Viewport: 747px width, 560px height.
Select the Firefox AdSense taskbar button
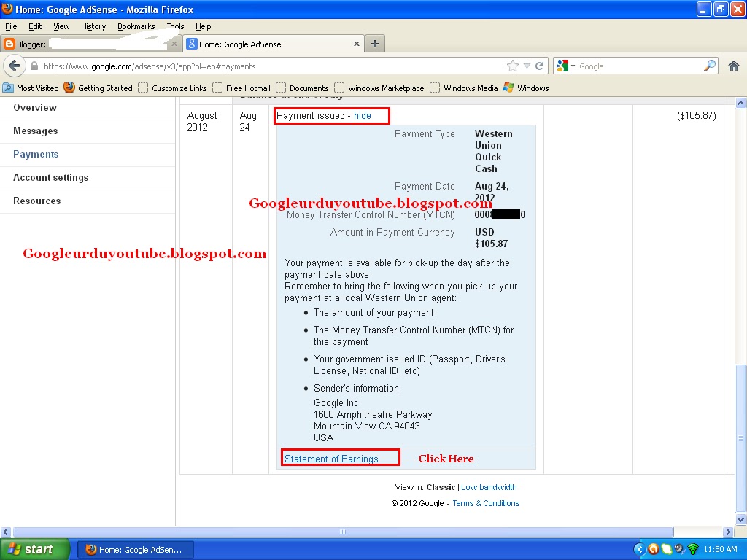coord(136,550)
